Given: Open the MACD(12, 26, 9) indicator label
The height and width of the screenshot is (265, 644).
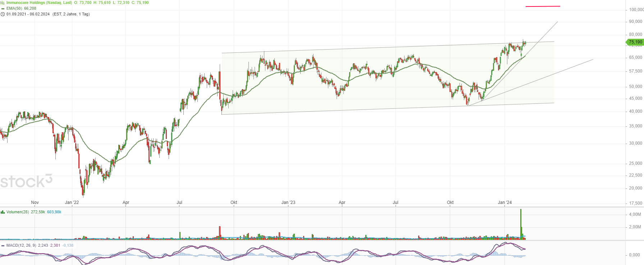Looking at the screenshot, I should coord(21,245).
